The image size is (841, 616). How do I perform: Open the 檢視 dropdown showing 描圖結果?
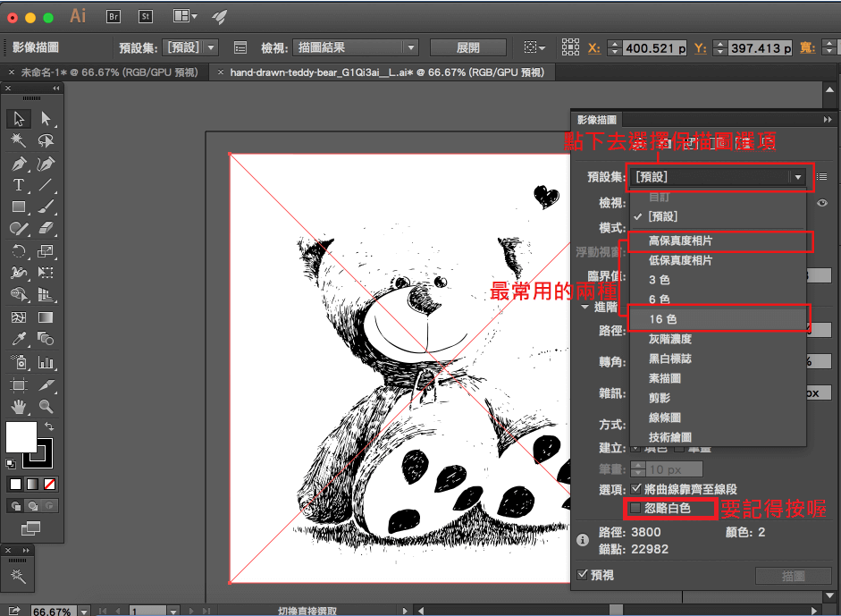pyautogui.click(x=357, y=47)
